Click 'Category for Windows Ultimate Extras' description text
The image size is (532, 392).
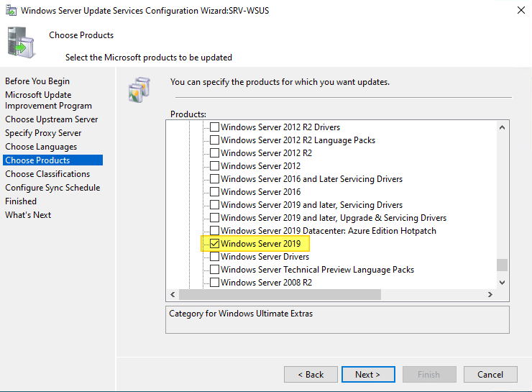tap(241, 314)
